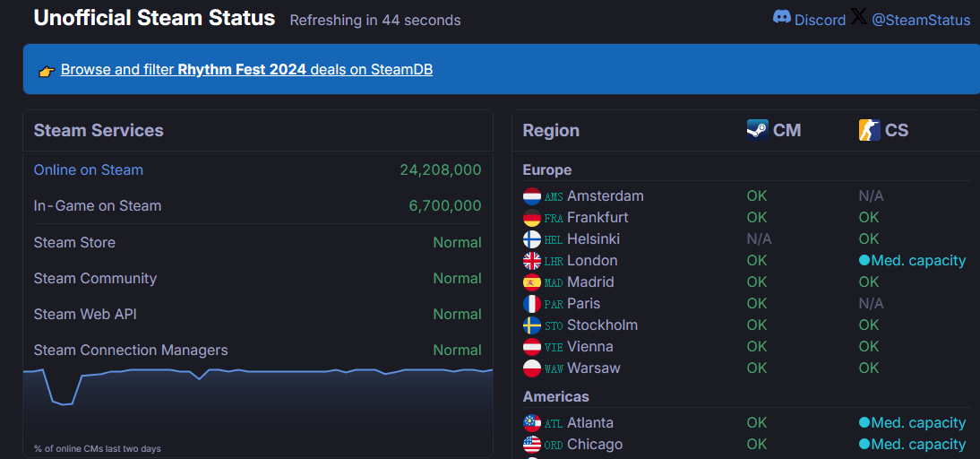Click the Online on Steam link
This screenshot has height=459, width=980.
(x=88, y=170)
